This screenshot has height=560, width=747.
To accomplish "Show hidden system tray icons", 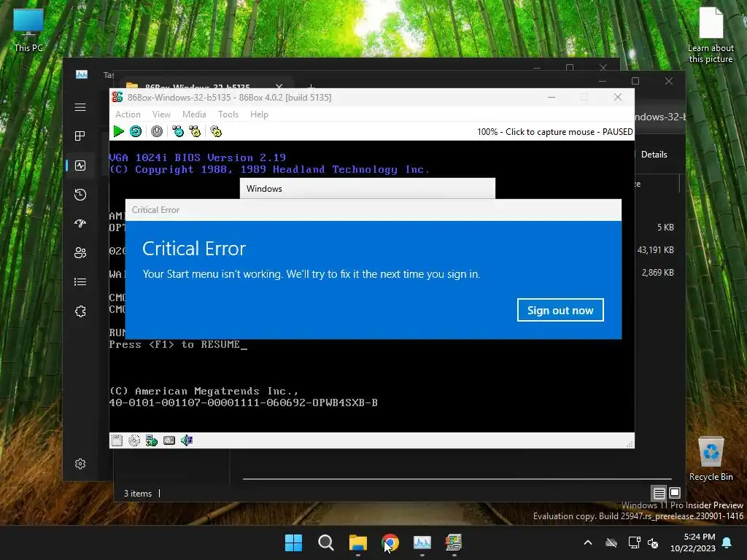I will [588, 542].
